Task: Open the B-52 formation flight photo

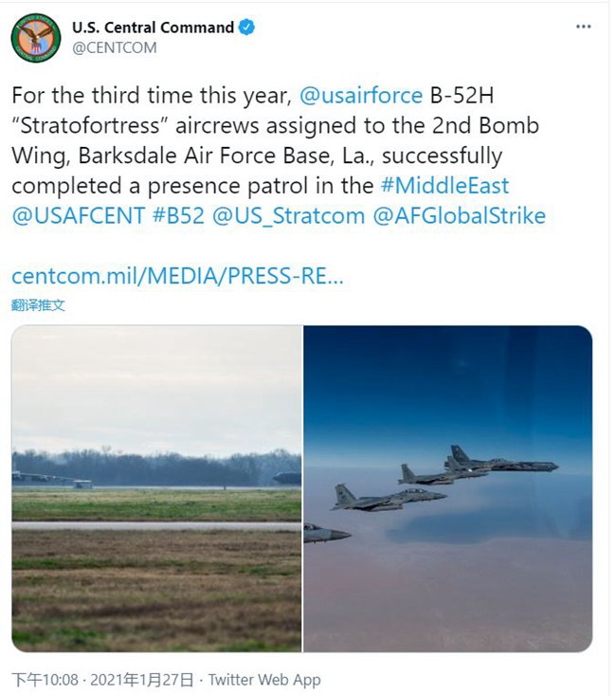Action: [447, 488]
